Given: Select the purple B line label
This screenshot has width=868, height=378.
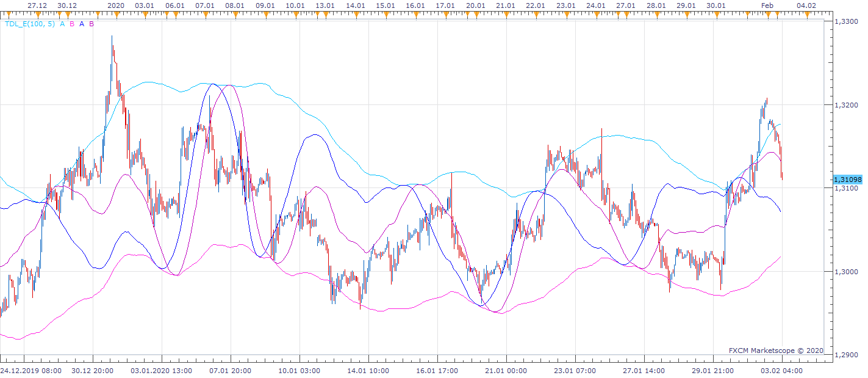Looking at the screenshot, I should [91, 24].
